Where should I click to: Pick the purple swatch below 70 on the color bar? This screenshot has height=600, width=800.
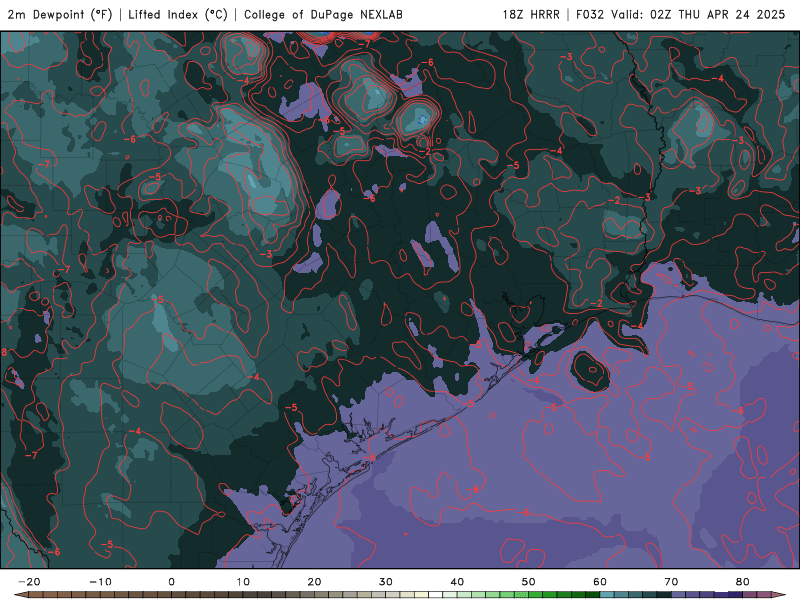[x=679, y=595]
